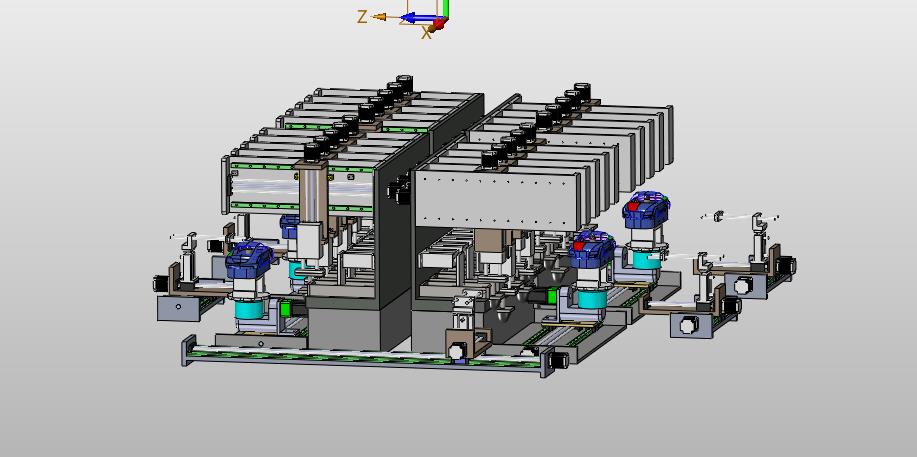The image size is (917, 457).
Task: Select the large flat grey front plate with bolt holes
Action: [495, 199]
